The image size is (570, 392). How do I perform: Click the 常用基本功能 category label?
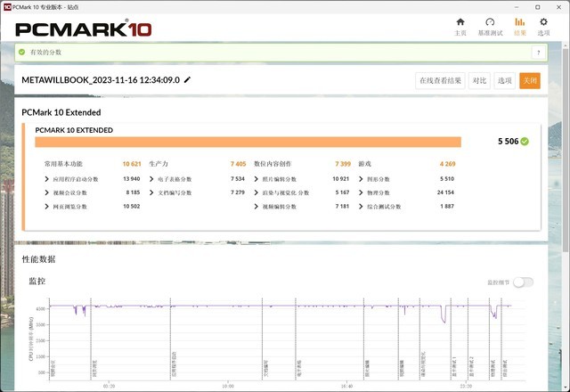[x=63, y=164]
